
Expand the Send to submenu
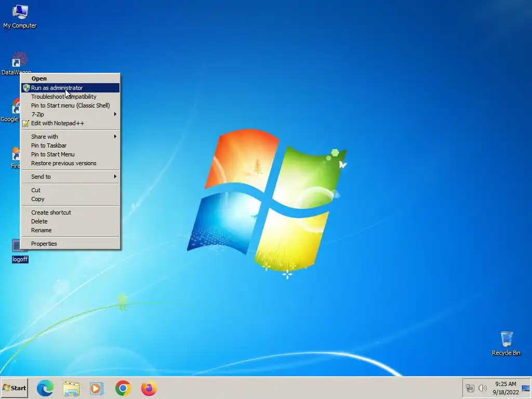tap(71, 177)
